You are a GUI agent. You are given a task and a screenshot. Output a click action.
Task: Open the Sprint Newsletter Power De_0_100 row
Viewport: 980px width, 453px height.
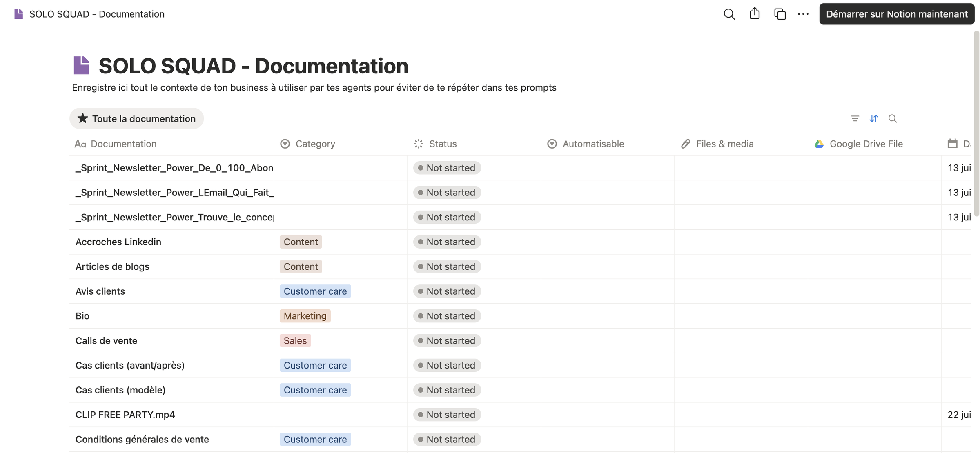tap(174, 168)
